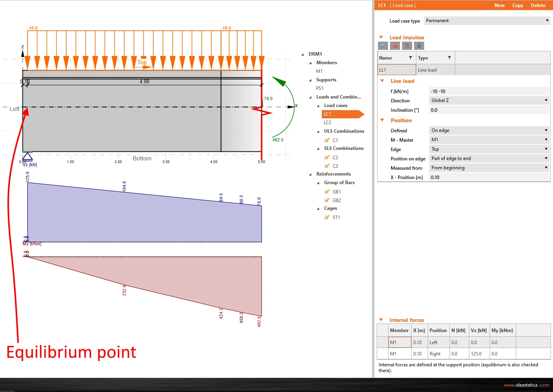Viewport: 553px width, 392px height.
Task: Click the Delete load case button
Action: 538,5
